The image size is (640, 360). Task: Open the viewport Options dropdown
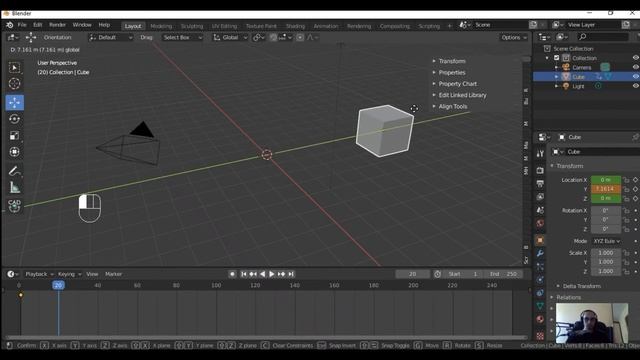pyautogui.click(x=514, y=38)
